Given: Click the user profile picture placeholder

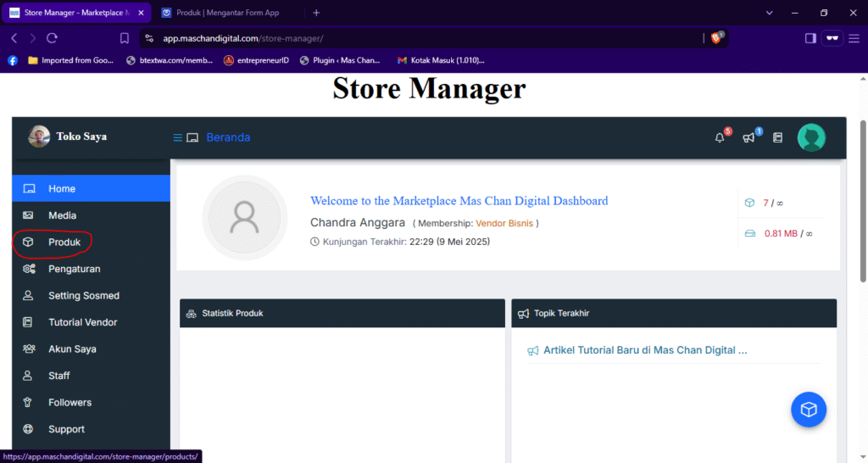Looking at the screenshot, I should coord(245,218).
